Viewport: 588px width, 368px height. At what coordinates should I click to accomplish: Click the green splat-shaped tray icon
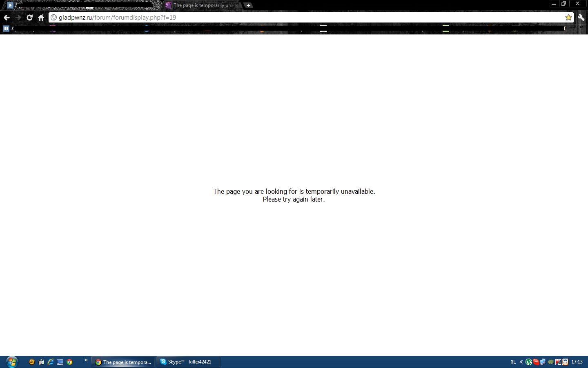551,362
